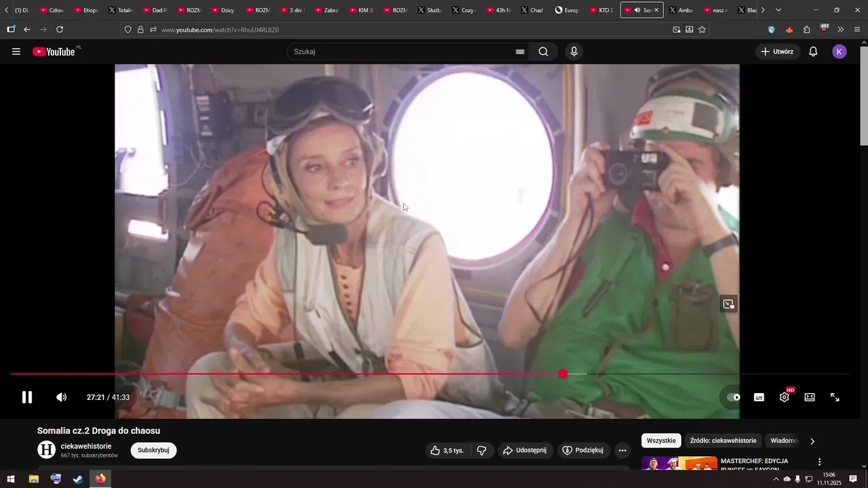Open the on-screen keyboard in search box
Screen dimensions: 868x488
tap(520, 52)
